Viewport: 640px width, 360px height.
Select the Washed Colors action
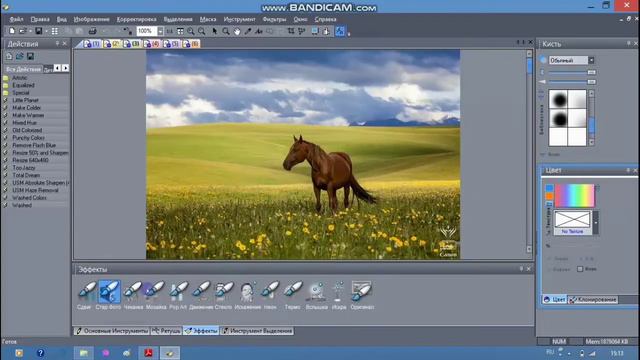coord(29,198)
